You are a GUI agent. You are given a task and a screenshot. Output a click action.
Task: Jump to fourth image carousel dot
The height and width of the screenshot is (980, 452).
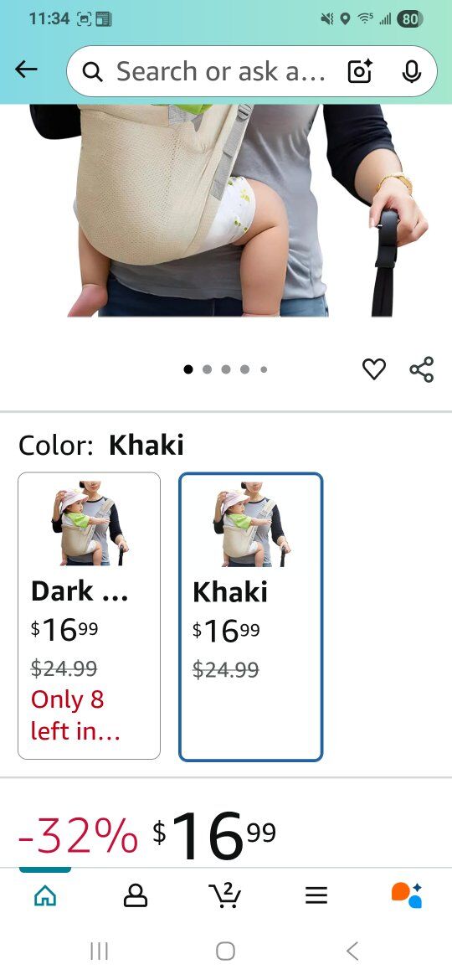(x=244, y=369)
